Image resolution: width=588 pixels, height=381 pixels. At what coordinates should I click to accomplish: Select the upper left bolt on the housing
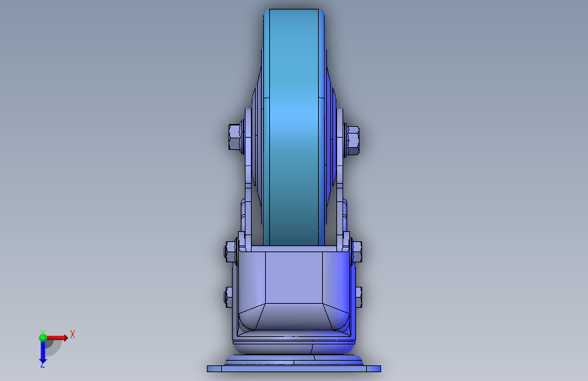(x=230, y=251)
